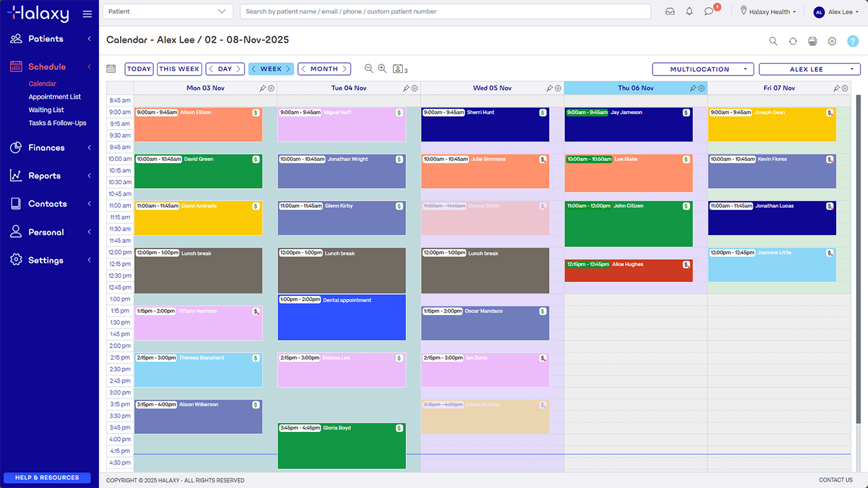This screenshot has height=488, width=868.
Task: Open Mon 03 Nov column settings gear
Action: tap(271, 88)
